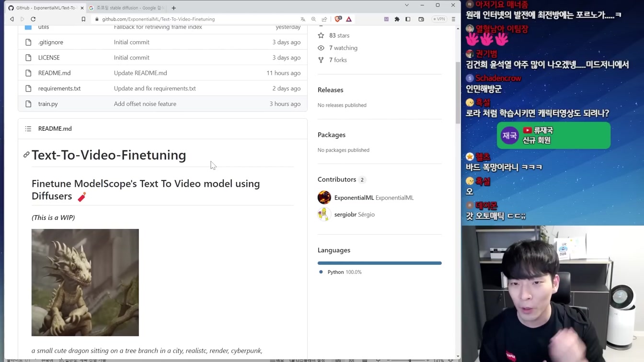
Task: Click the zoom magnifier icon in address bar
Action: point(313,19)
